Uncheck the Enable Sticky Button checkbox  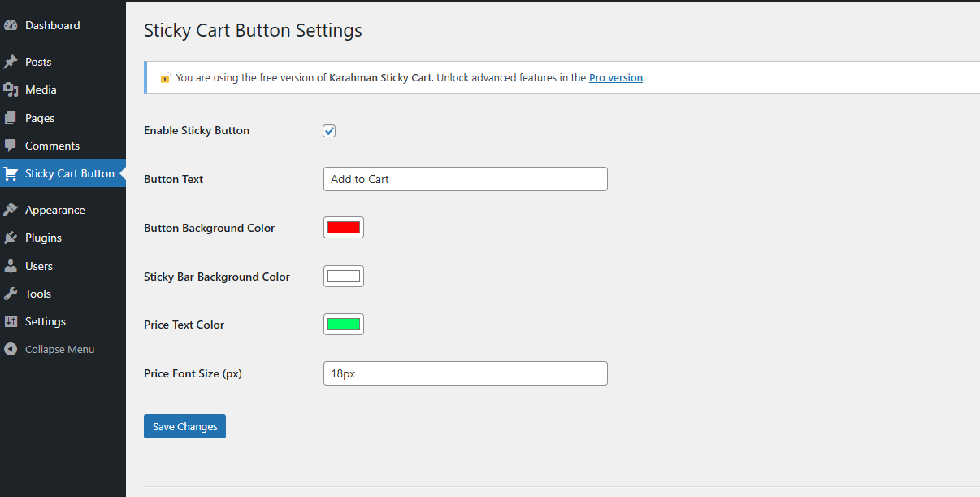coord(329,131)
